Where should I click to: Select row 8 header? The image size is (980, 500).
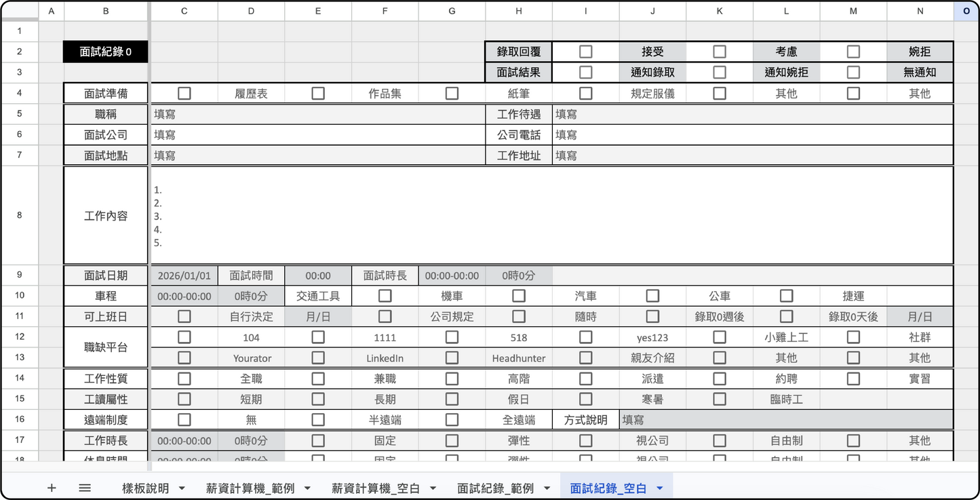coord(19,216)
